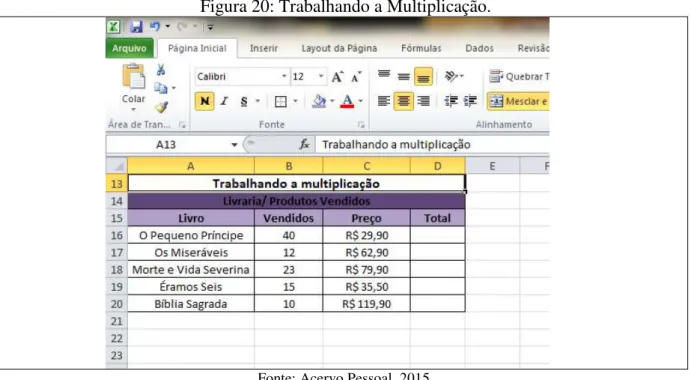Click cell 'O Pequeno Príncipe'
691x380 pixels.
click(x=191, y=235)
